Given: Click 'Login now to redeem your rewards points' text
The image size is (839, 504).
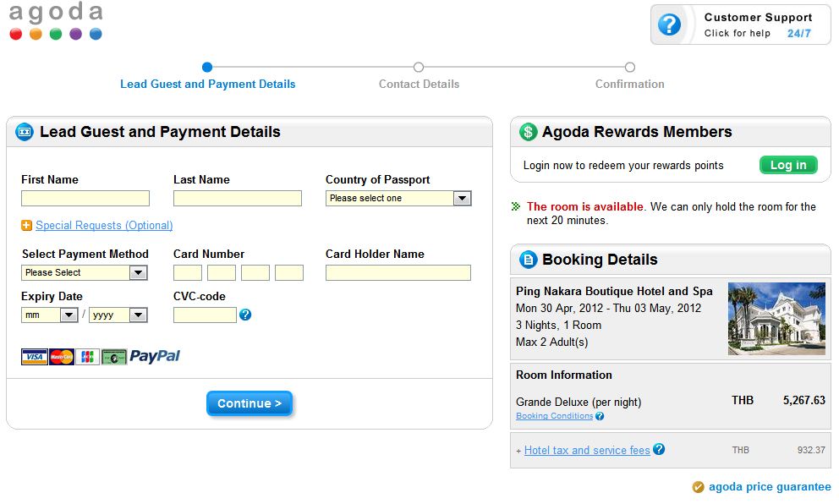Looking at the screenshot, I should click(x=623, y=166).
